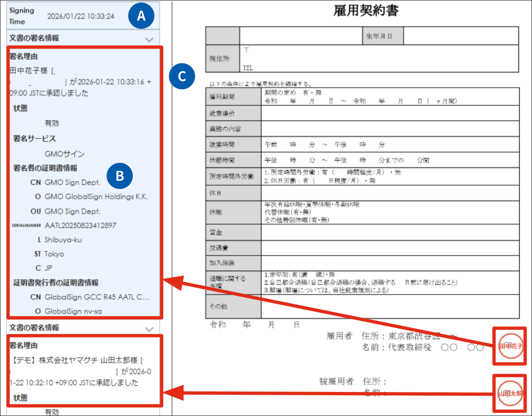Collapse the 文書の署名情報 section for 山田太郎

149,328
